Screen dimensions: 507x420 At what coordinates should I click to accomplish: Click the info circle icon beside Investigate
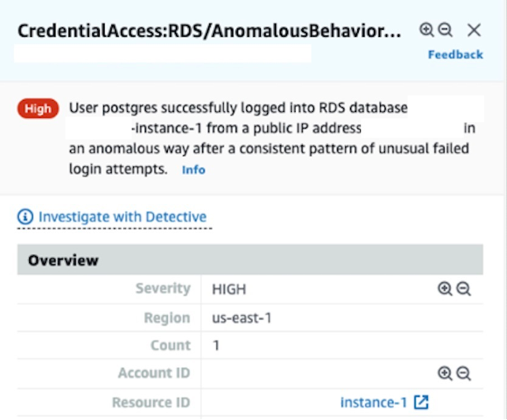(26, 217)
